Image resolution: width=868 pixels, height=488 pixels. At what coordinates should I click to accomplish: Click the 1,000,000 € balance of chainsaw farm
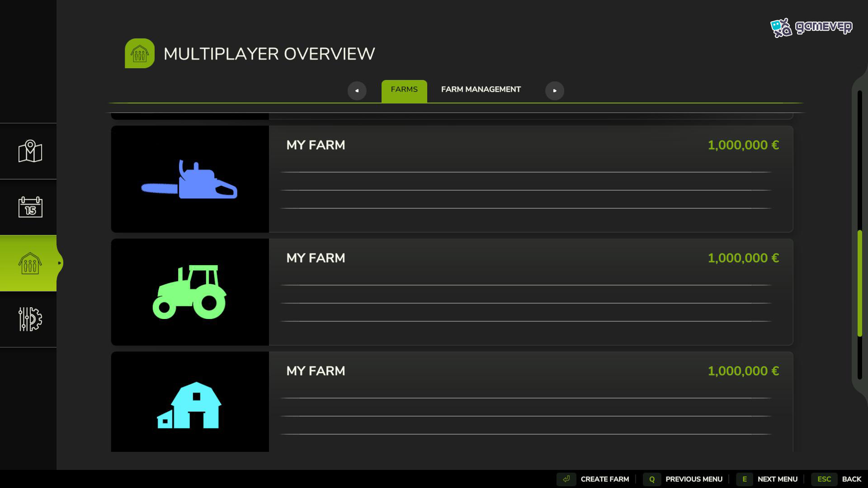tap(743, 145)
